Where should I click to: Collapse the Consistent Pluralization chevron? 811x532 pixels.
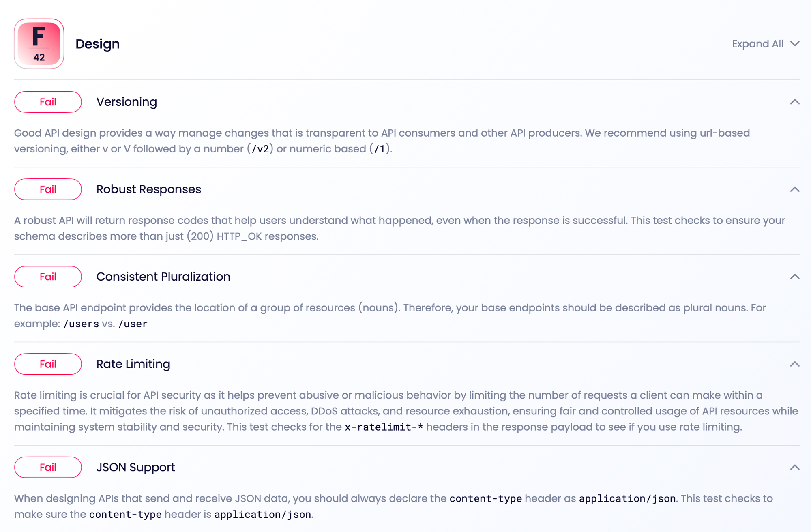coord(795,277)
